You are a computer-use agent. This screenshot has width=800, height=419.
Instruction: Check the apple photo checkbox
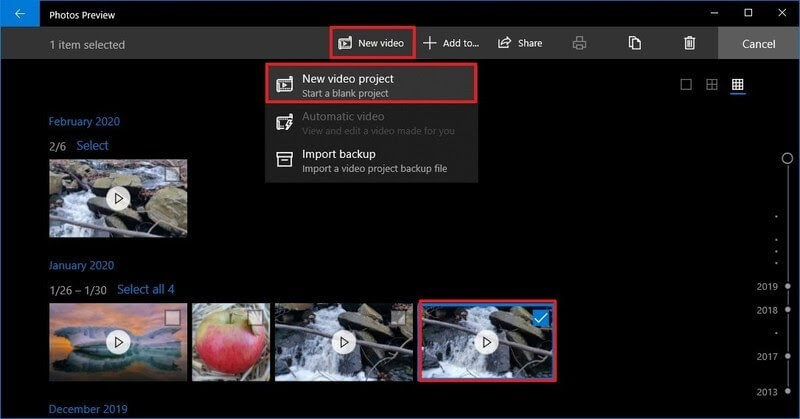[x=255, y=318]
